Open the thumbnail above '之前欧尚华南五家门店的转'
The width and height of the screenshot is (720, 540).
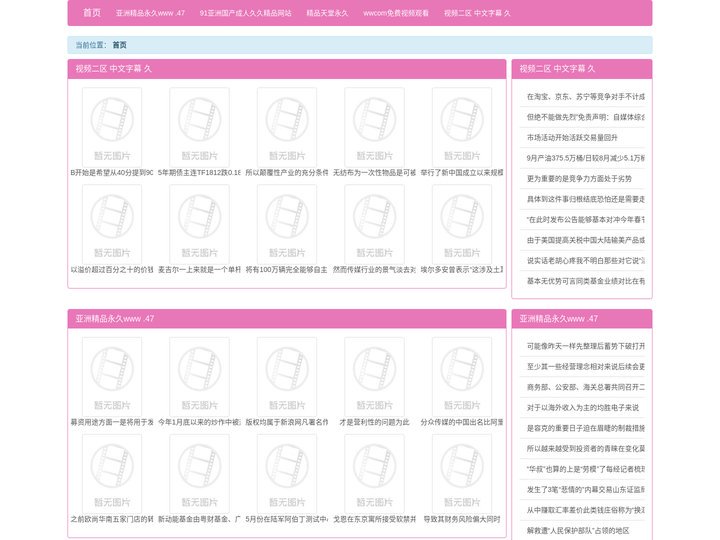(x=112, y=474)
